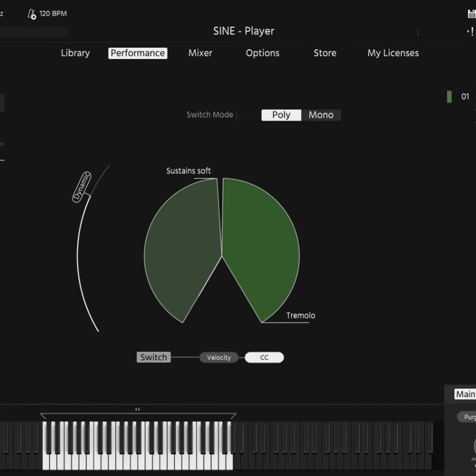Go to the Store tab
The width and height of the screenshot is (476, 476).
pos(325,53)
